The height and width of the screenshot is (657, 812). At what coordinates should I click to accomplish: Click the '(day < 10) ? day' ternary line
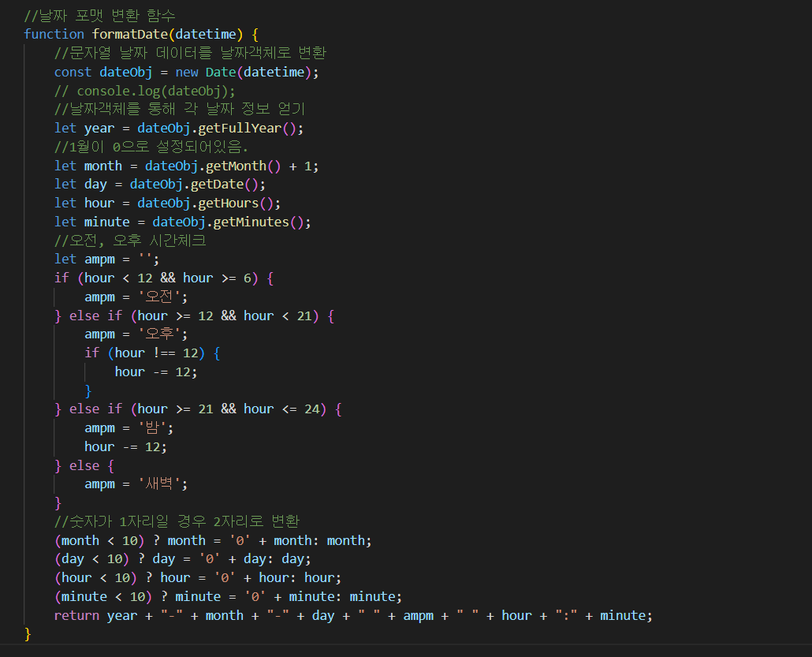(x=183, y=559)
